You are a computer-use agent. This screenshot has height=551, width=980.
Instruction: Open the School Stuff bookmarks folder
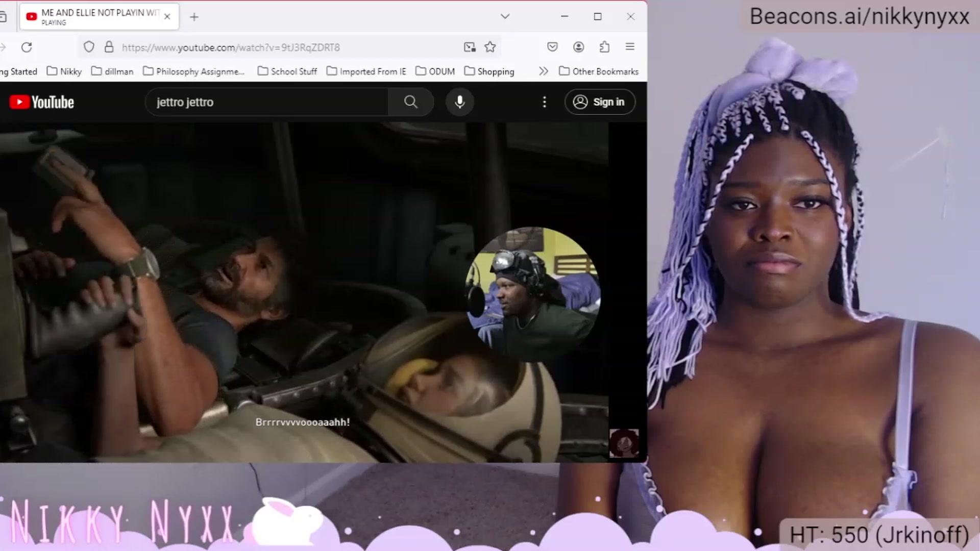[x=287, y=71]
